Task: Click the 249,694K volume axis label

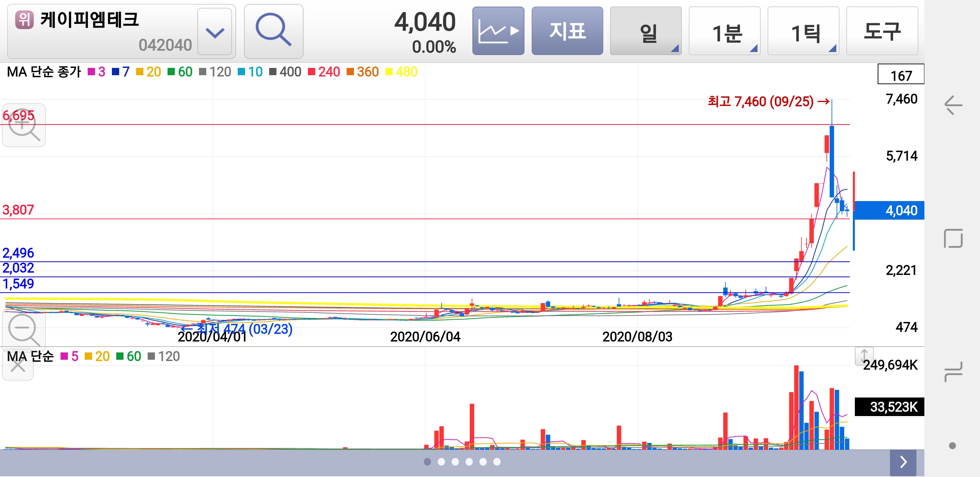Action: click(890, 365)
